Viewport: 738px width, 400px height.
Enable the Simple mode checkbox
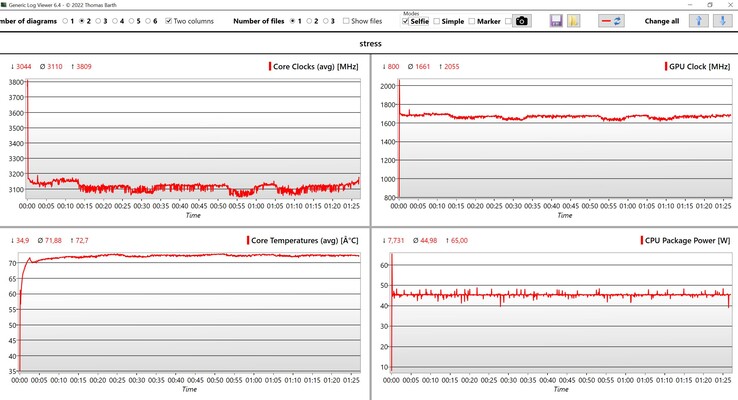click(x=437, y=21)
